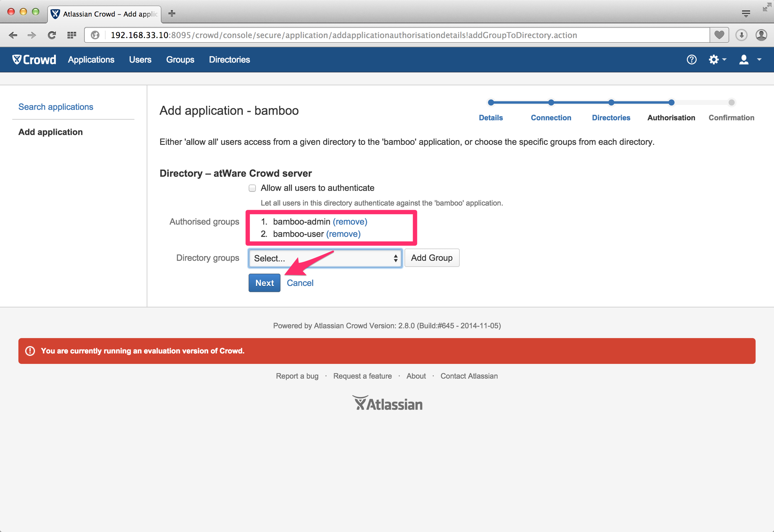Click Report a bug link
This screenshot has width=774, height=532.
click(297, 376)
